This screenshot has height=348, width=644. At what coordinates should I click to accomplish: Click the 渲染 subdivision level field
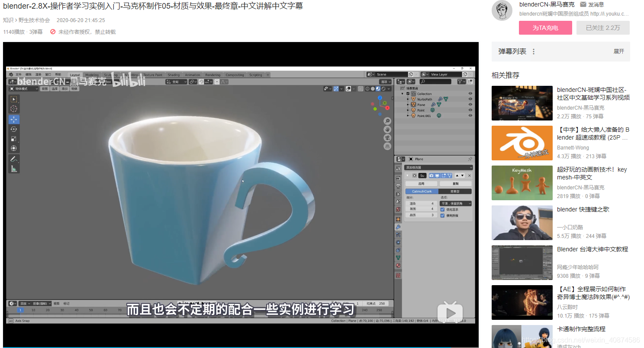(422, 203)
